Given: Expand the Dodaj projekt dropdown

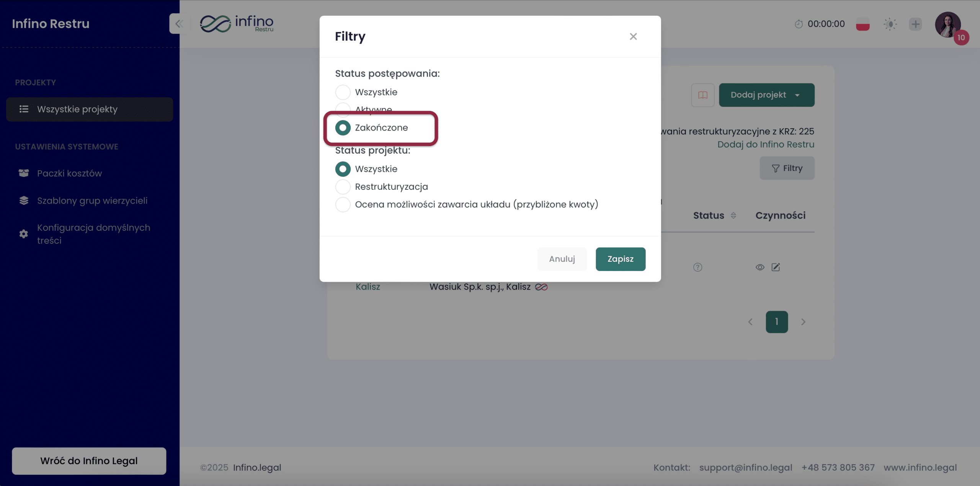Looking at the screenshot, I should tap(767, 95).
